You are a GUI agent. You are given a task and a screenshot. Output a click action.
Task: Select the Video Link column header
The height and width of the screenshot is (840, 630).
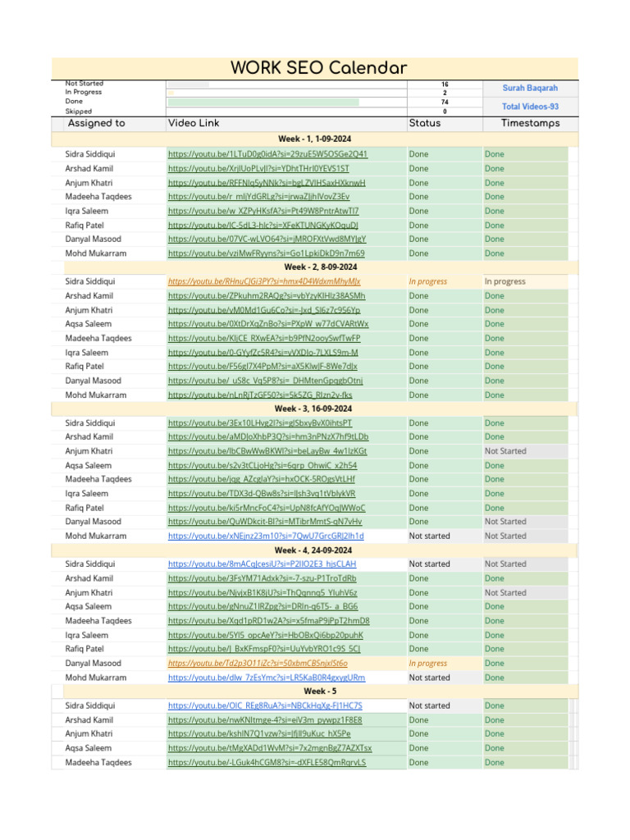pyautogui.click(x=194, y=123)
